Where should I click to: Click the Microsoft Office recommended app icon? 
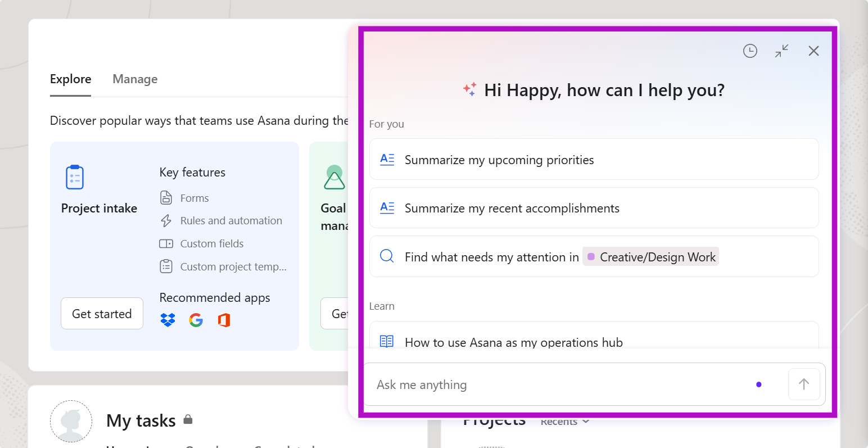224,320
